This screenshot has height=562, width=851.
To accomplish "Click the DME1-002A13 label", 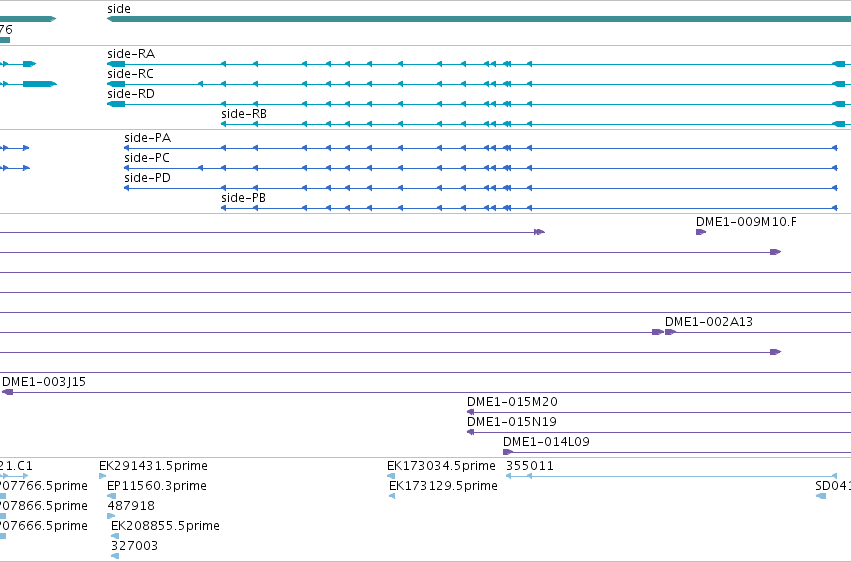I will [x=709, y=322].
